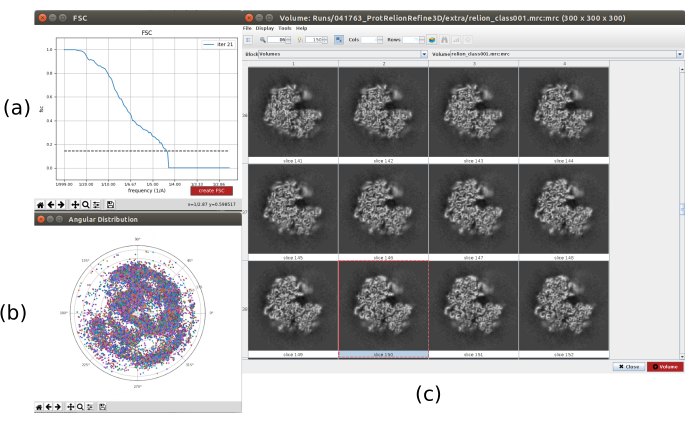Adjust the goto slice spinner arrows
Viewport: 685px width, 423px height.
[325, 40]
